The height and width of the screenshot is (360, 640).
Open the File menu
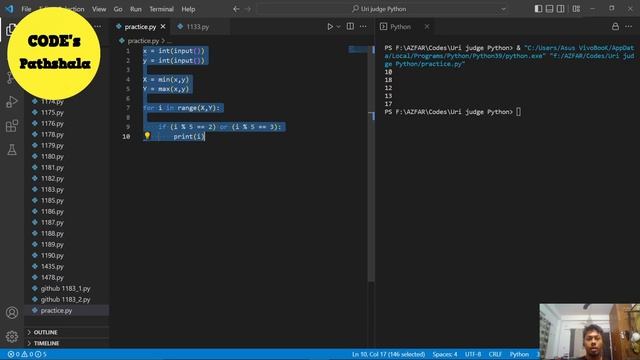click(27, 9)
